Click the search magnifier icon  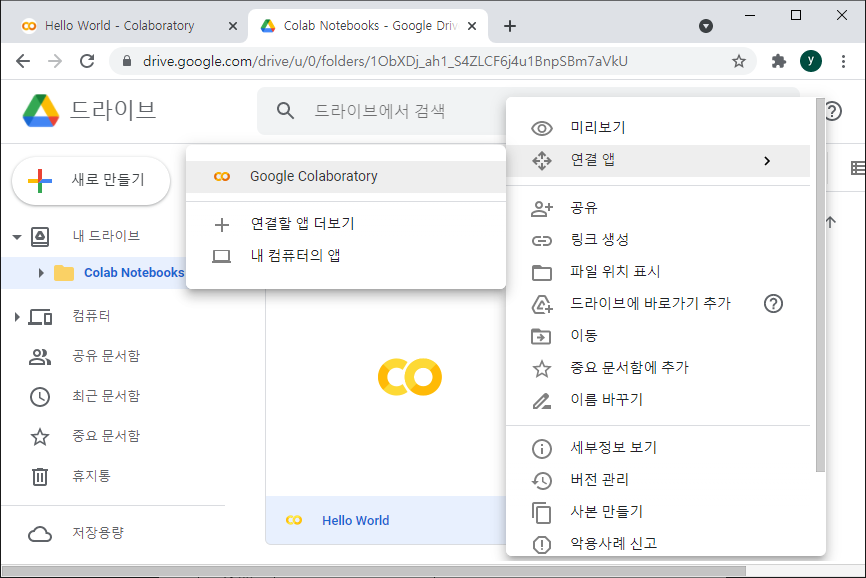(285, 111)
